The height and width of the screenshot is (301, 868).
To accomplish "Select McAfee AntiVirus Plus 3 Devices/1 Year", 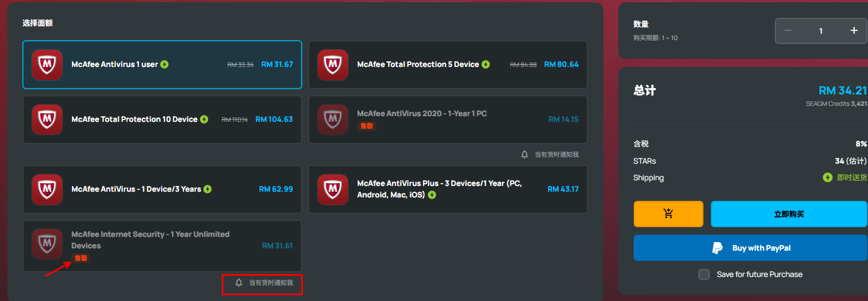I will 448,189.
